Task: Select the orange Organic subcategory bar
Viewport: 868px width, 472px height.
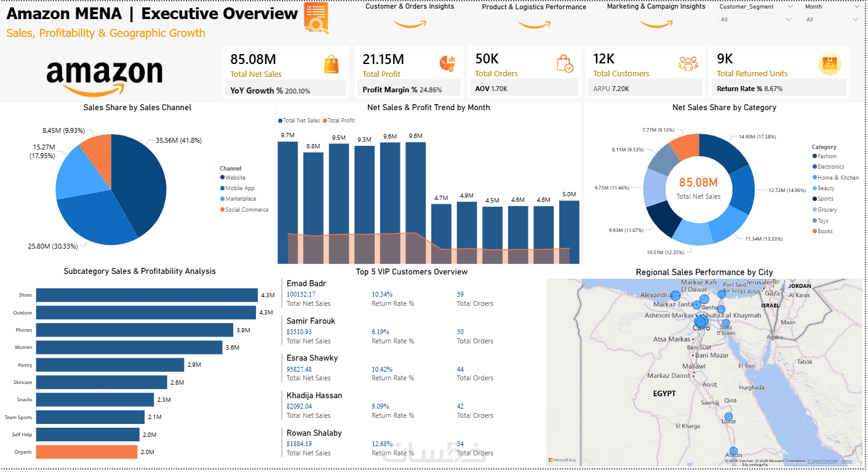Action: click(x=87, y=452)
